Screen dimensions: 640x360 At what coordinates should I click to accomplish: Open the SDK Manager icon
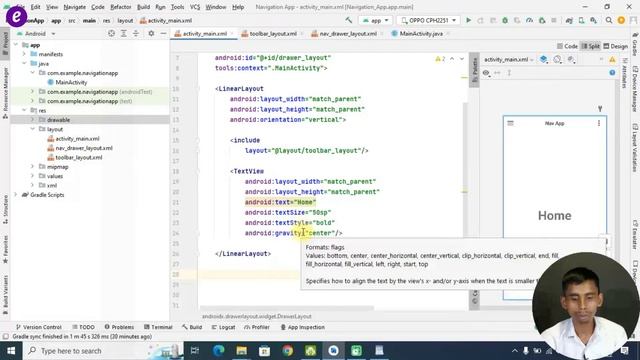point(593,20)
